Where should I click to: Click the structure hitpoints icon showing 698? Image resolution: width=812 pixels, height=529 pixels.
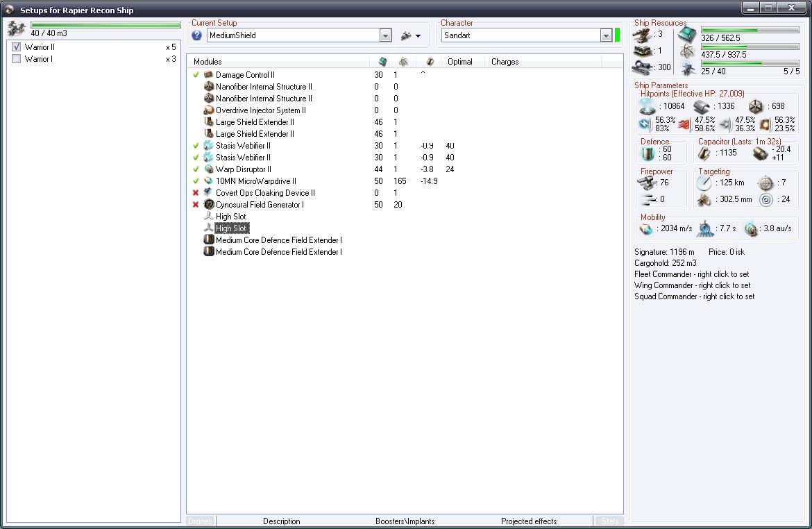(756, 106)
